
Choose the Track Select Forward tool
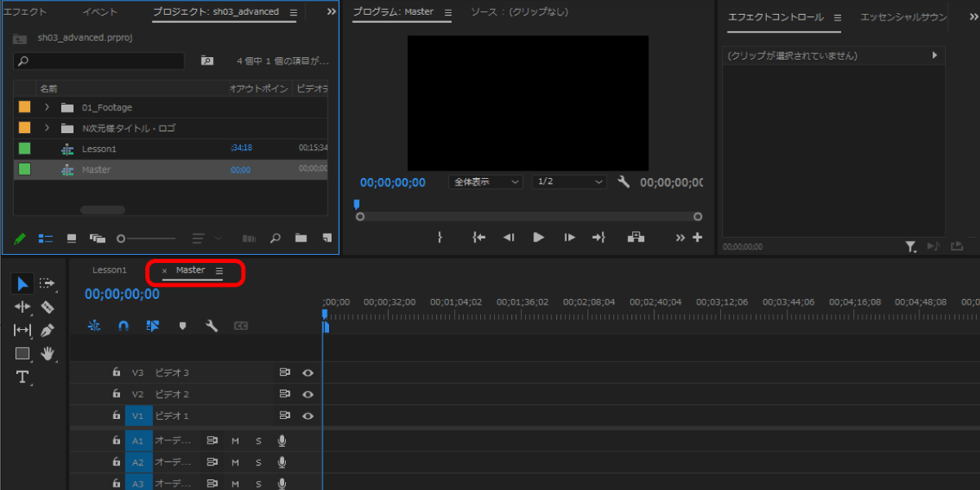[47, 283]
